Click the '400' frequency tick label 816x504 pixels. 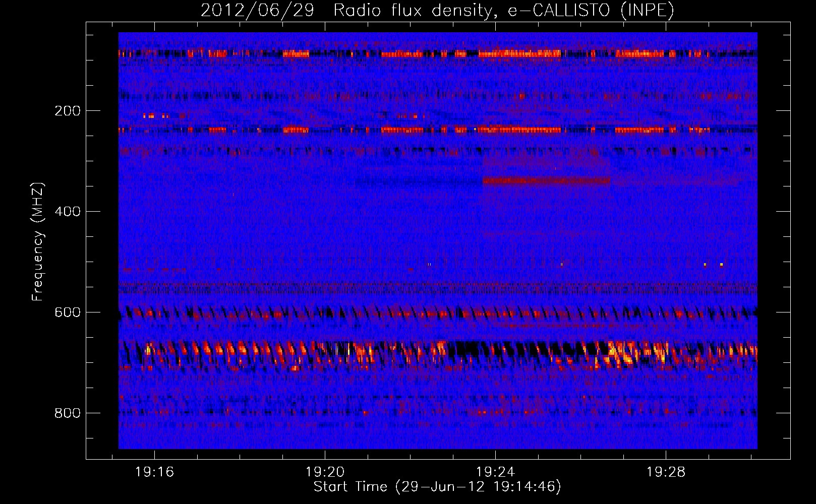[x=68, y=212]
